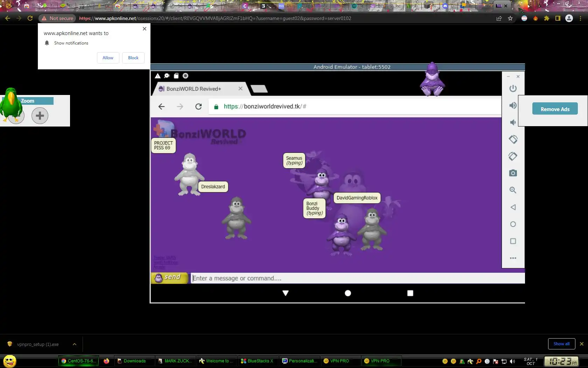Click the Bonzi Buddy typing bubble
The image size is (588, 368).
click(314, 208)
